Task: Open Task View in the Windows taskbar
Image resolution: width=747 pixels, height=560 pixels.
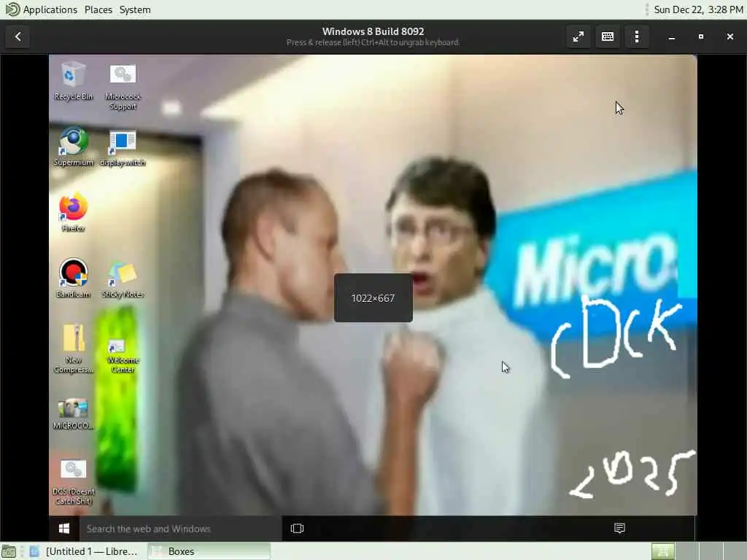Action: point(297,529)
